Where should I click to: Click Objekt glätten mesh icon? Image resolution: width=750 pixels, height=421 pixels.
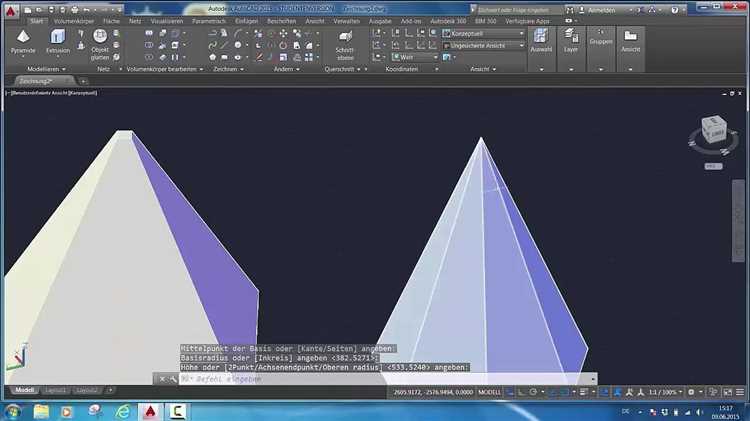pyautogui.click(x=100, y=36)
